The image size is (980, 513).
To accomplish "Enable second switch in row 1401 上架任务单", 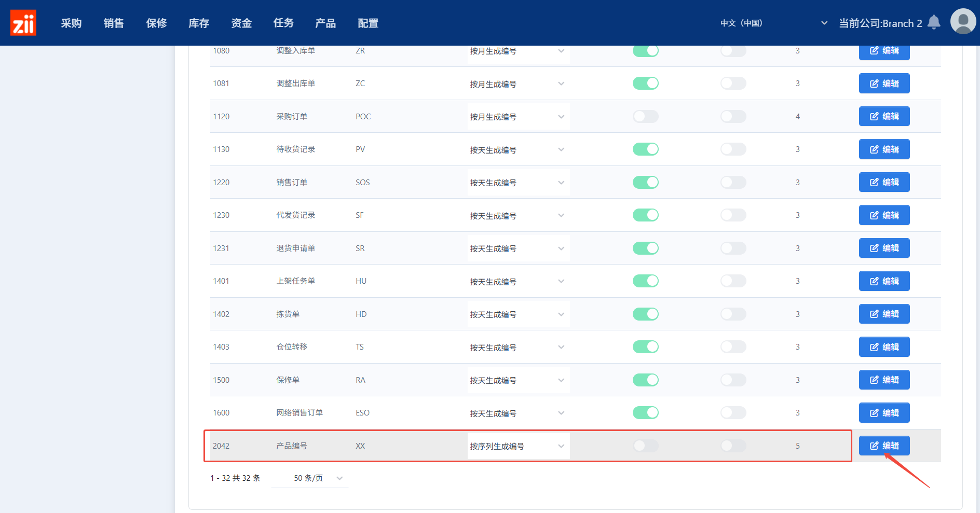I will (x=733, y=281).
